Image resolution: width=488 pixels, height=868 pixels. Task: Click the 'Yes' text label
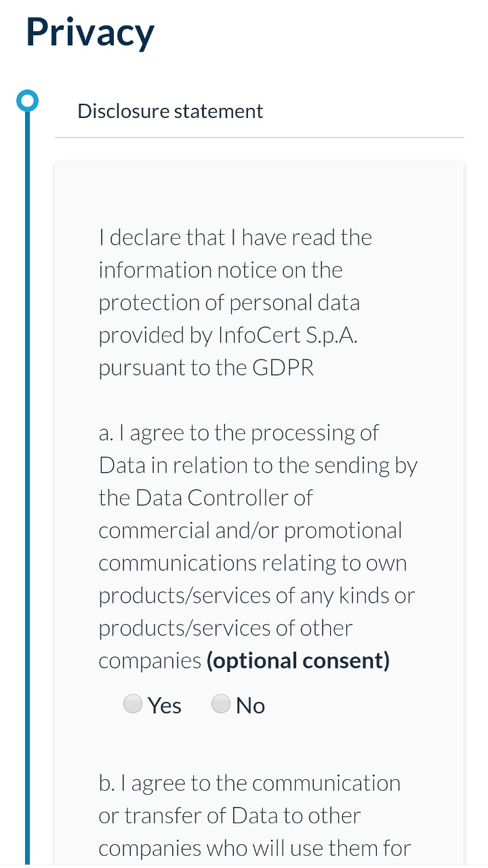[x=165, y=706]
